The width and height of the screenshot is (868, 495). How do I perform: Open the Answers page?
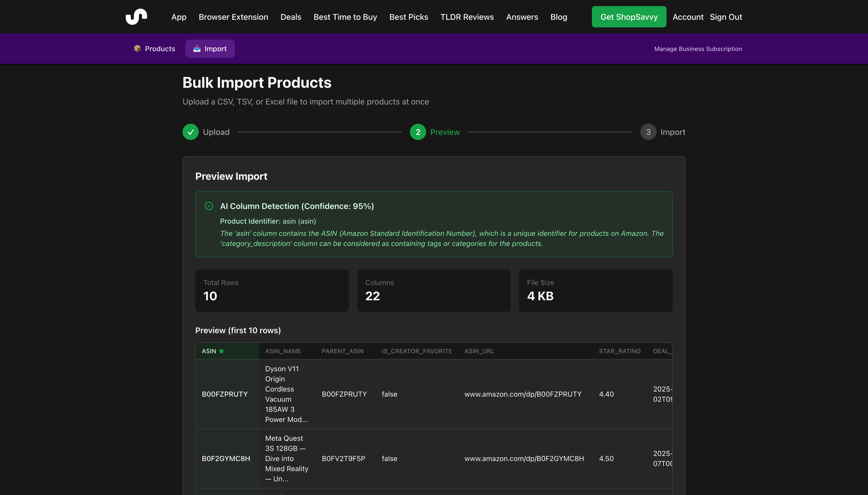[x=522, y=17]
